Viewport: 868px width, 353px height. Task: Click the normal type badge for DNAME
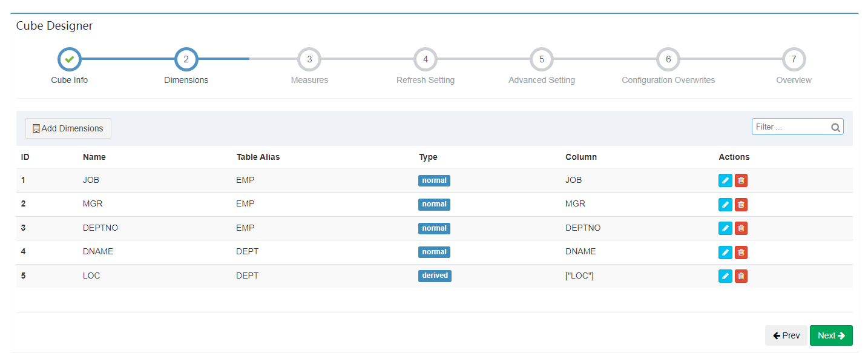434,252
